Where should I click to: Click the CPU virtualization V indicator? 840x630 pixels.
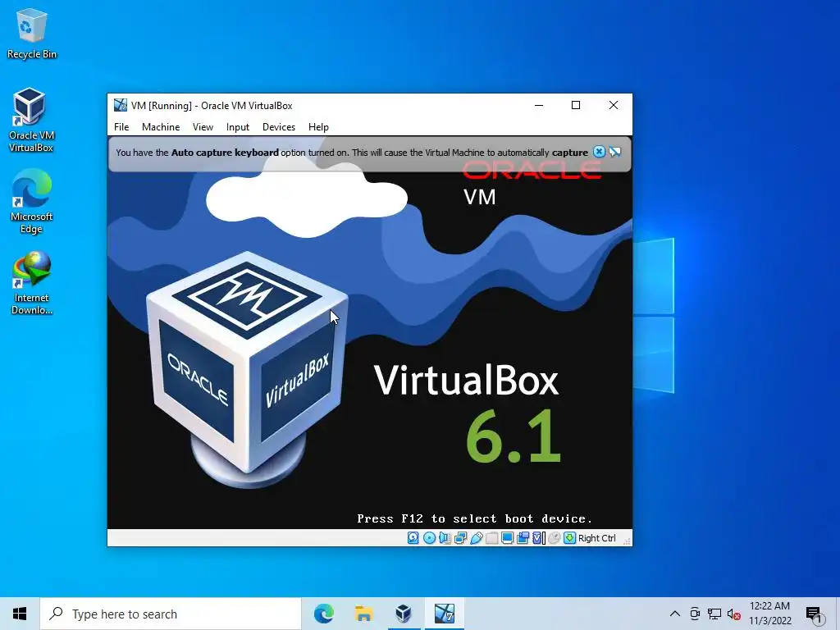[x=539, y=538]
